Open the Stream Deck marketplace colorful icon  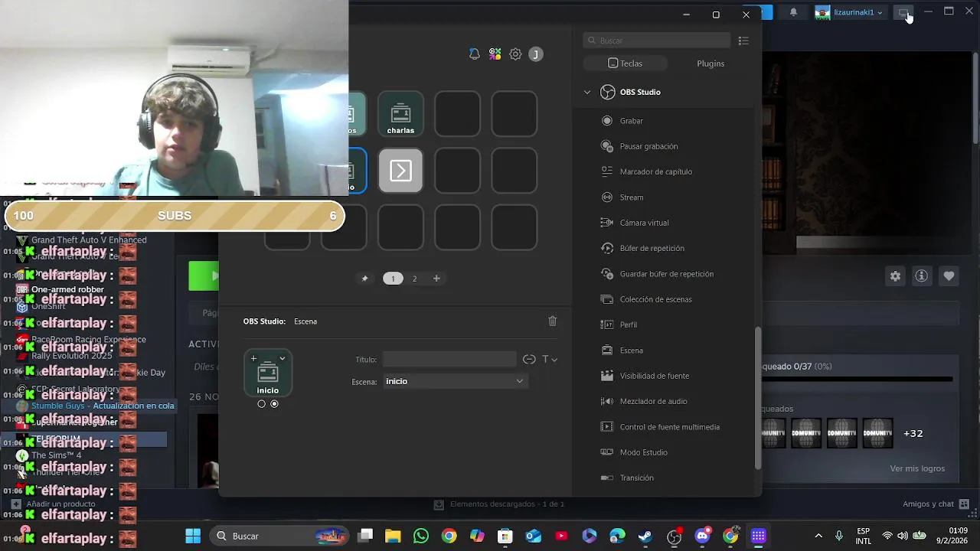[x=495, y=54]
